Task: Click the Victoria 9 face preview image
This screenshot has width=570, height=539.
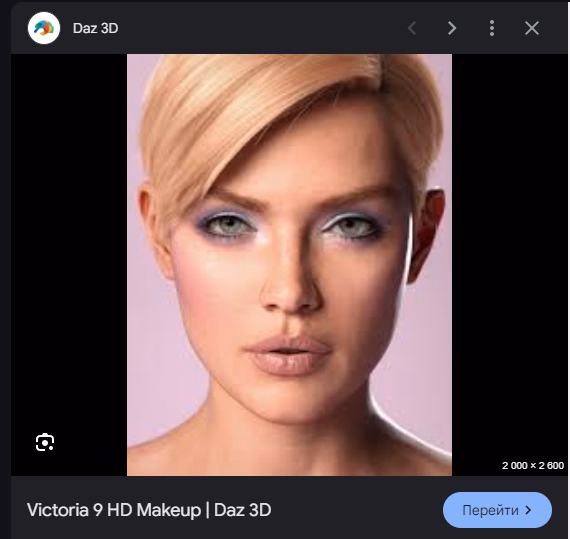Action: point(289,265)
